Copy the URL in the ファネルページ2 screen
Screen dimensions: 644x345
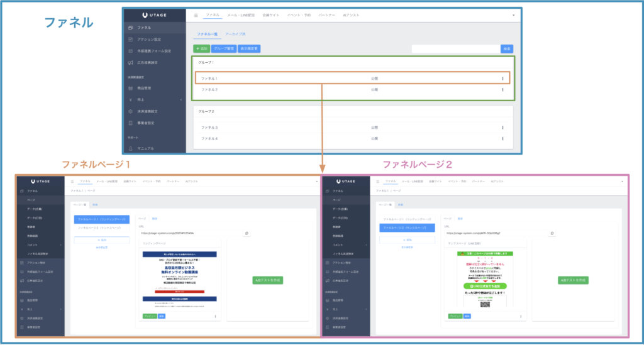pyautogui.click(x=552, y=233)
